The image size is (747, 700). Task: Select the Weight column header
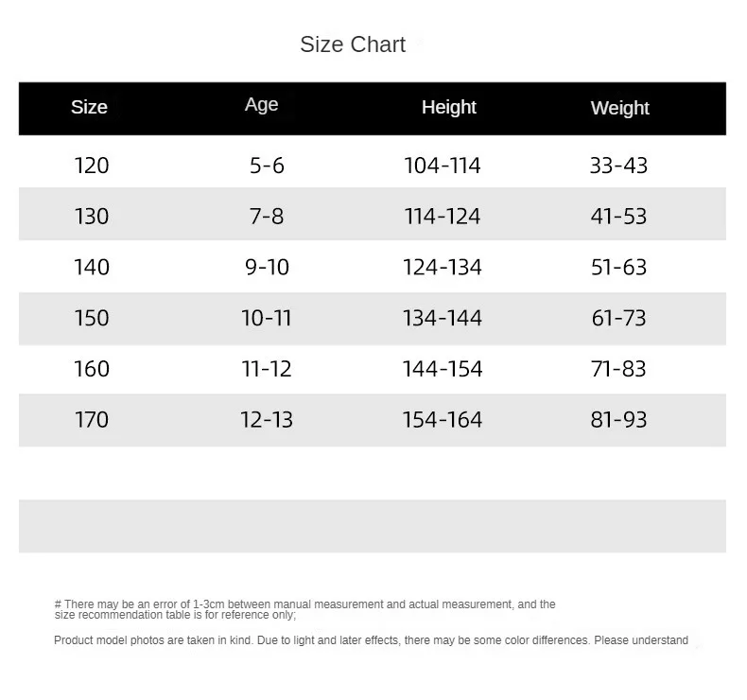tap(619, 108)
